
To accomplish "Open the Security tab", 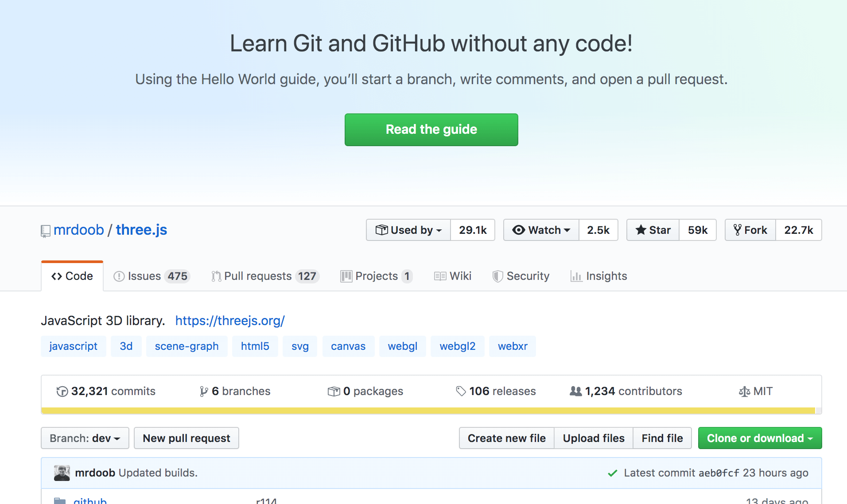I will (521, 276).
